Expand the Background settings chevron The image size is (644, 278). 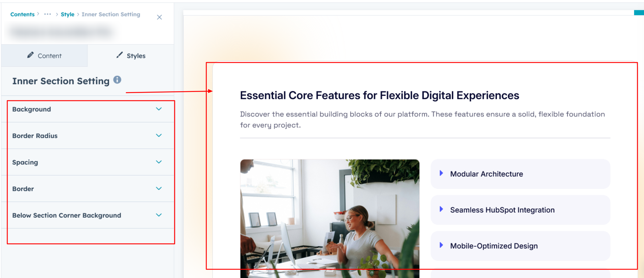[159, 109]
